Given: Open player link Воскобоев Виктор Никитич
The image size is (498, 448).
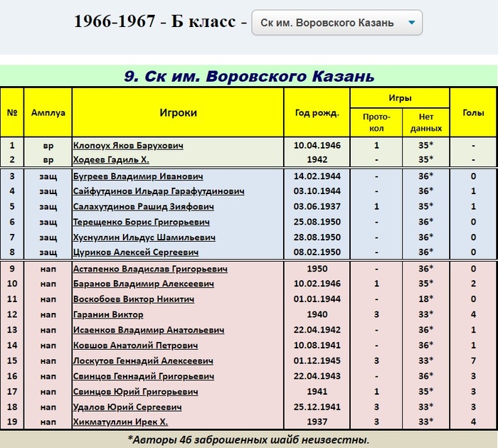Looking at the screenshot, I should (134, 299).
